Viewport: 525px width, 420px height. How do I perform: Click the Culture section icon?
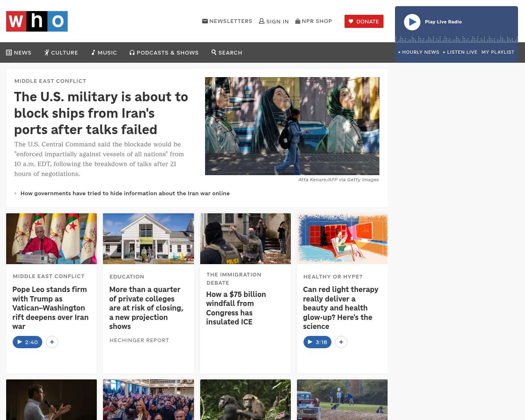click(x=47, y=52)
